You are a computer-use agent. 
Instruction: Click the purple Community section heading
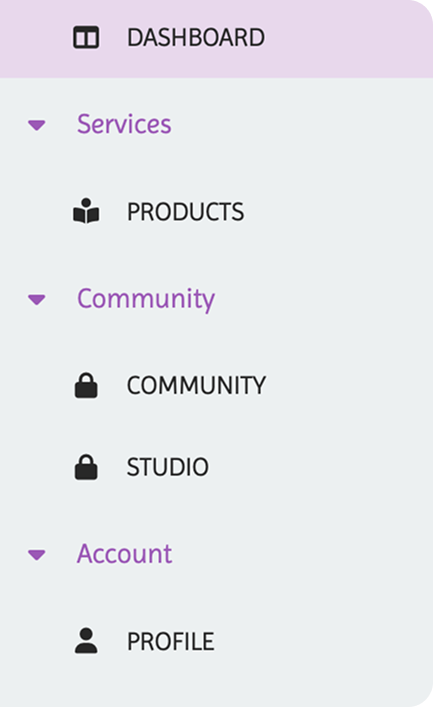(x=146, y=299)
